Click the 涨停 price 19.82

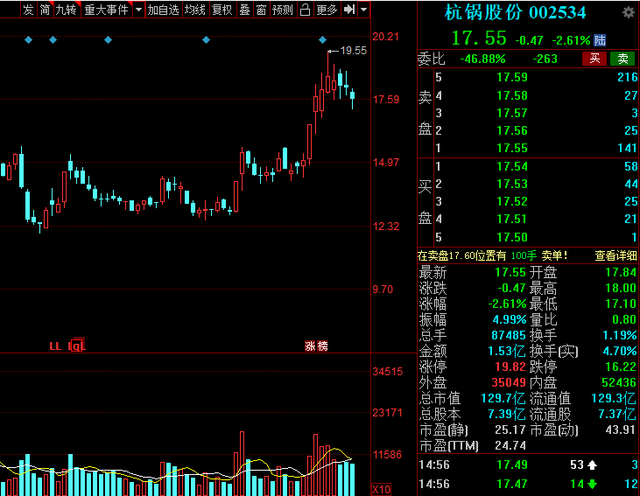(x=510, y=367)
